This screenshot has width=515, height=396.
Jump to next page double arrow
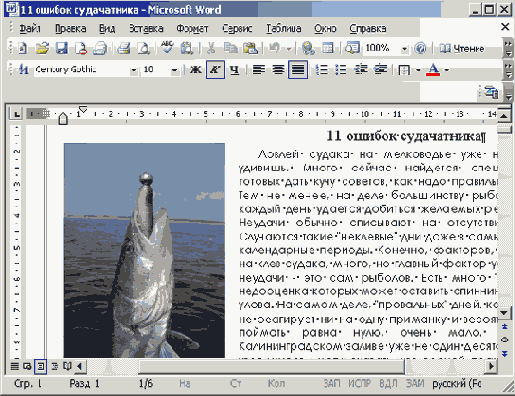(x=505, y=353)
